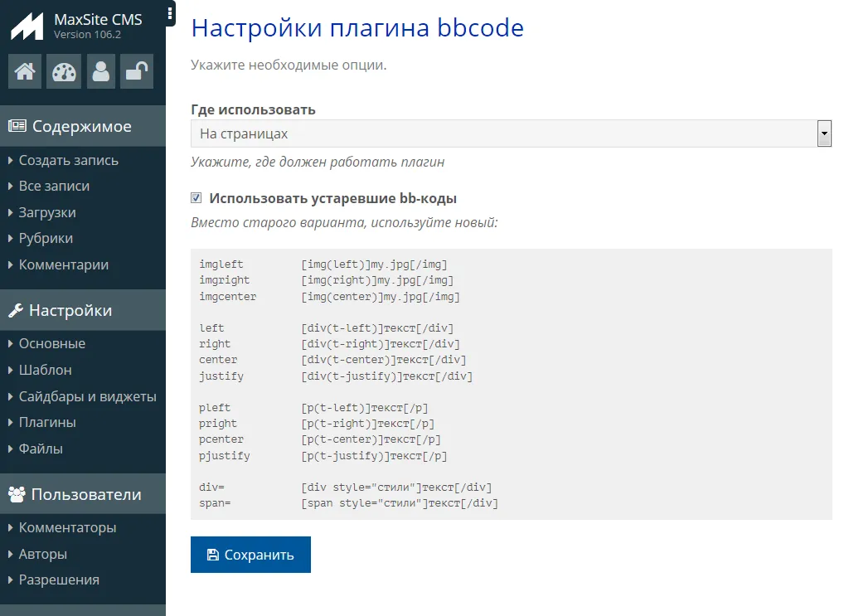This screenshot has height=616, width=849.
Task: Click the floppy disk icon on Сохранить
Action: click(x=213, y=555)
